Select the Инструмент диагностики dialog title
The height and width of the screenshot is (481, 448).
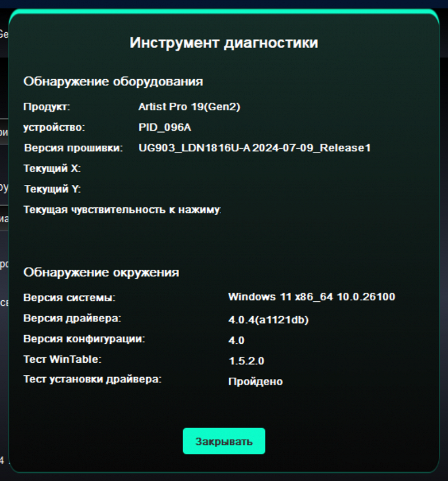(x=224, y=42)
